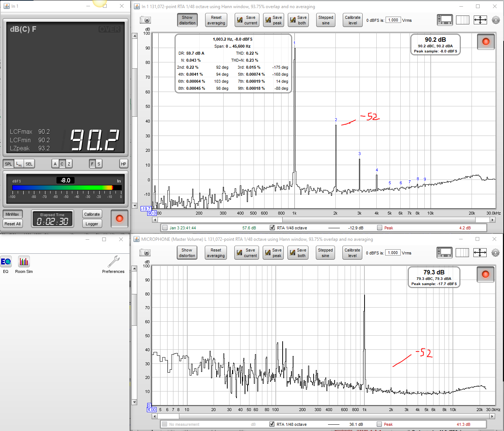Viewport: 504px width, 431px height.
Task: Click Calibrate level in upper RTA window
Action: 353,20
